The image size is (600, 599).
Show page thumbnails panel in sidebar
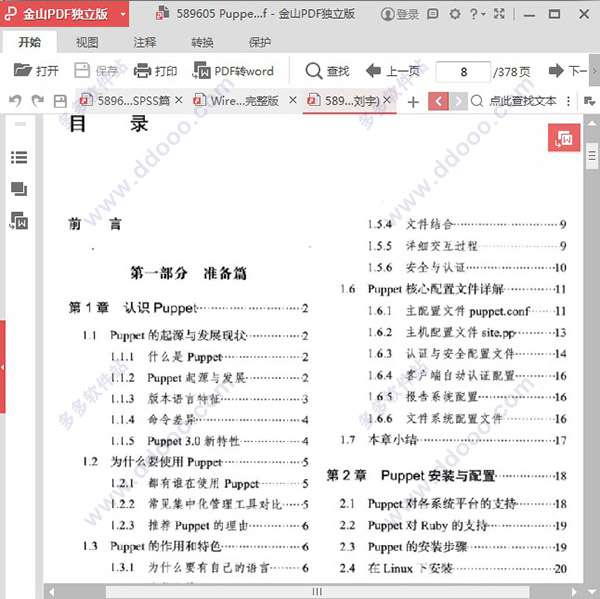pos(19,189)
